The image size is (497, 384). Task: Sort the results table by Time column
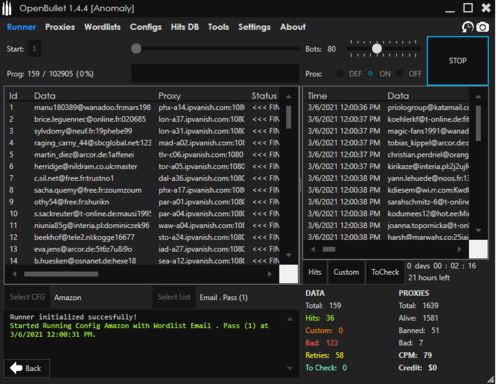coord(317,96)
